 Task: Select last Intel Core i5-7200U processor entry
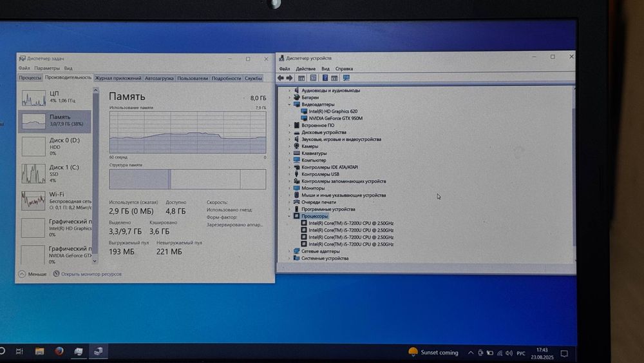click(351, 244)
